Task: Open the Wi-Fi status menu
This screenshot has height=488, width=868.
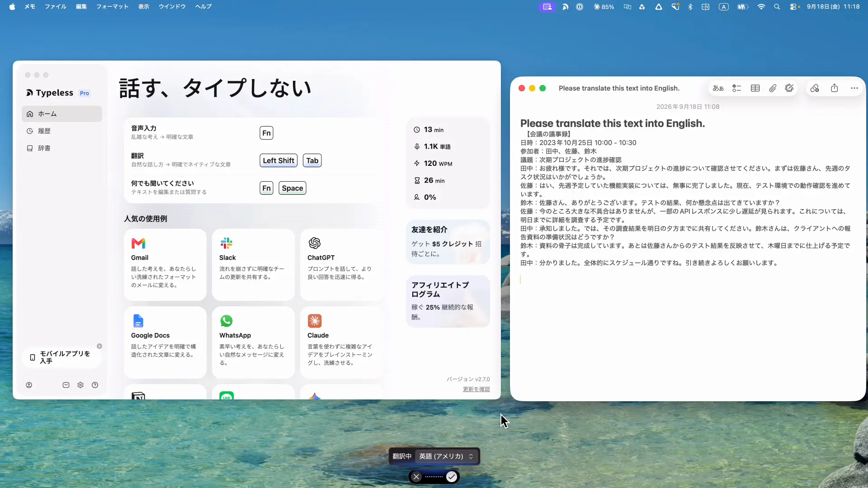Action: (x=761, y=7)
